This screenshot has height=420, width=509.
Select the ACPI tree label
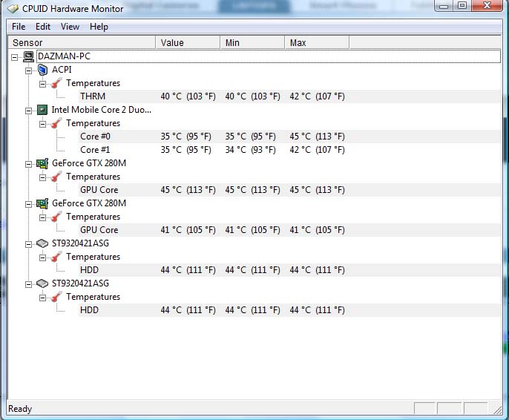click(x=62, y=70)
